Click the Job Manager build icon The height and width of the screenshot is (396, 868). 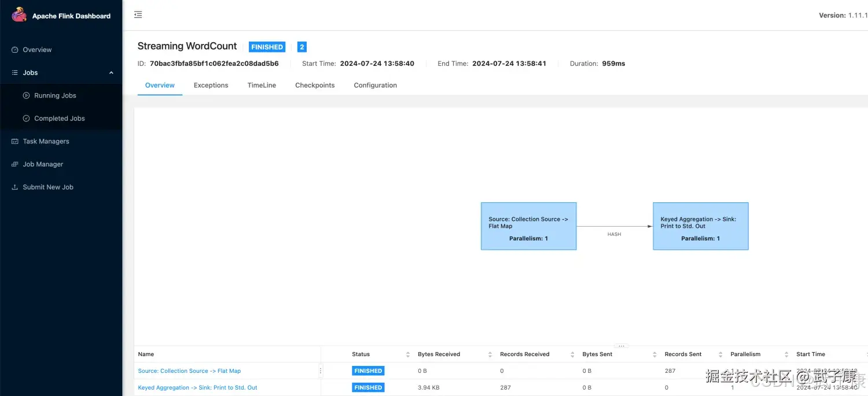[x=15, y=164]
